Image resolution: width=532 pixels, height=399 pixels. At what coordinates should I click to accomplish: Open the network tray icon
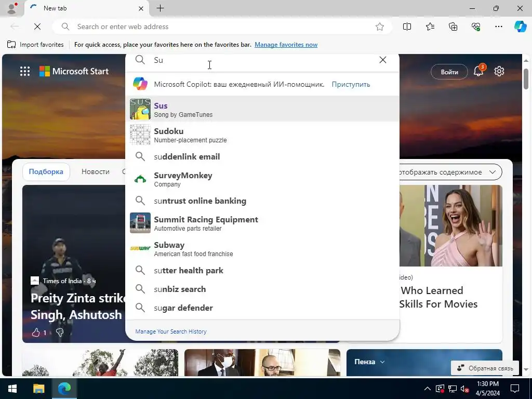[x=453, y=389]
